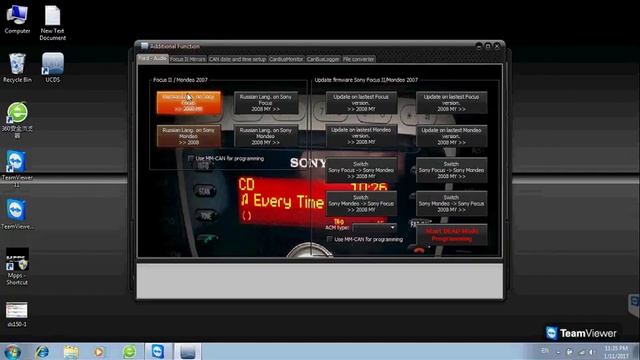Open the dd150-1 desktop file
This screenshot has width=640, height=360.
pos(17,314)
